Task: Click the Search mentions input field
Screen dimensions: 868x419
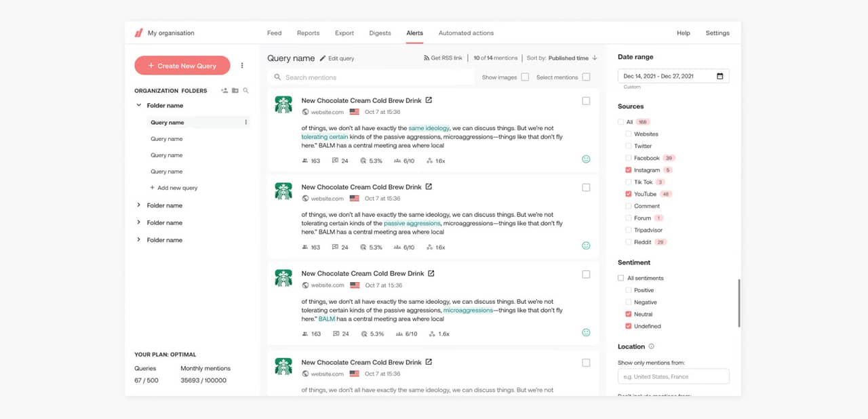Action: (373, 77)
